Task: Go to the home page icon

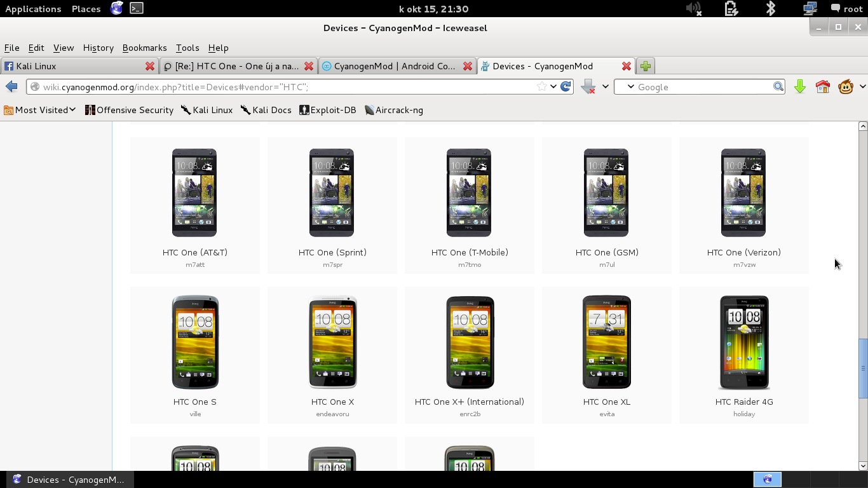Action: pos(823,87)
